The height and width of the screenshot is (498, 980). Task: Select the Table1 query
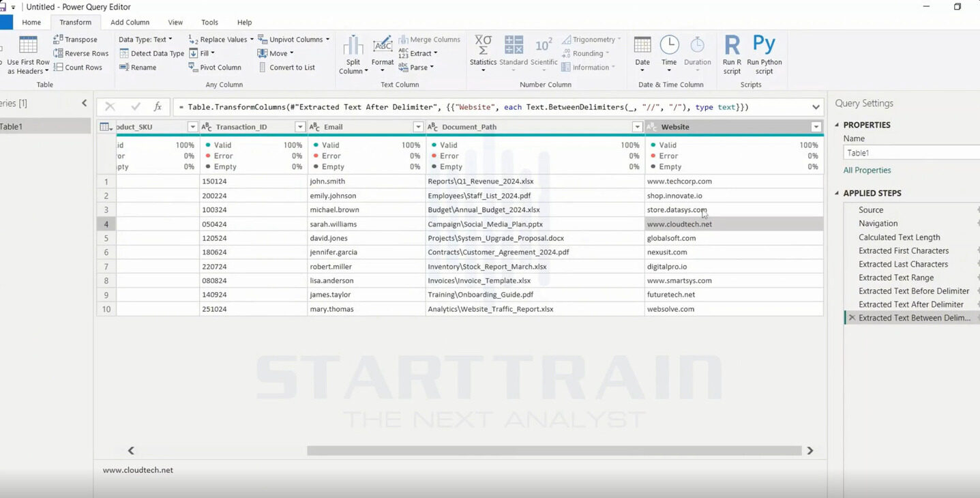click(x=45, y=126)
